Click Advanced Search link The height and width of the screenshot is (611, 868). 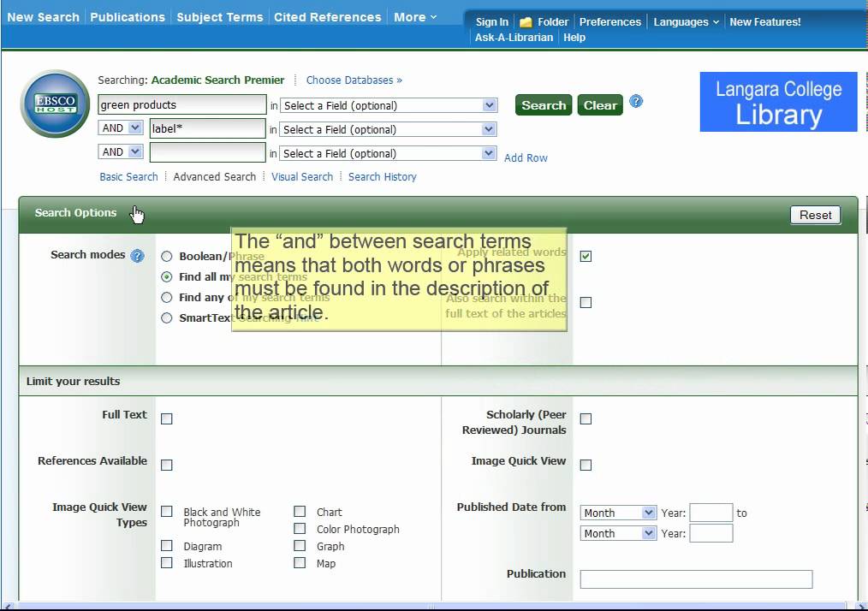[215, 176]
